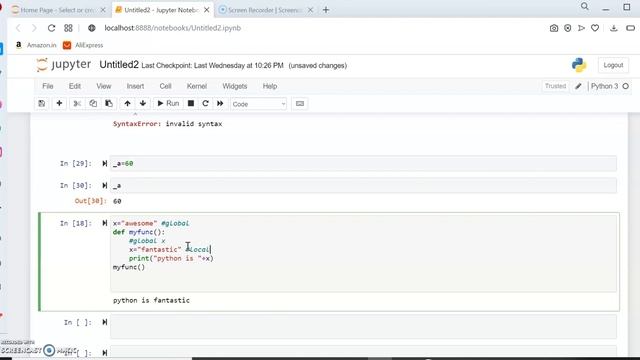Open the speed dial grid icon
This screenshot has height=360, width=640.
click(x=68, y=28)
